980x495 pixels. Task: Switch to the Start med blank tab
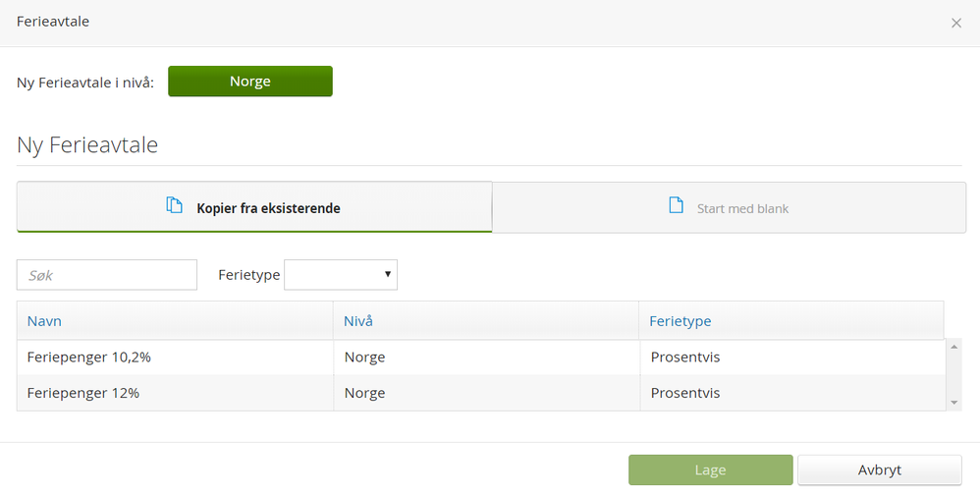pyautogui.click(x=729, y=207)
